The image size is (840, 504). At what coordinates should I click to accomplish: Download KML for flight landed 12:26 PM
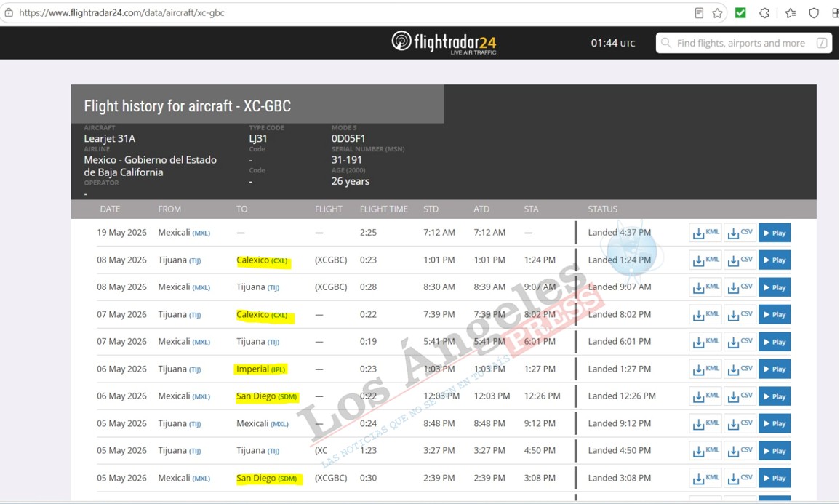tap(705, 396)
